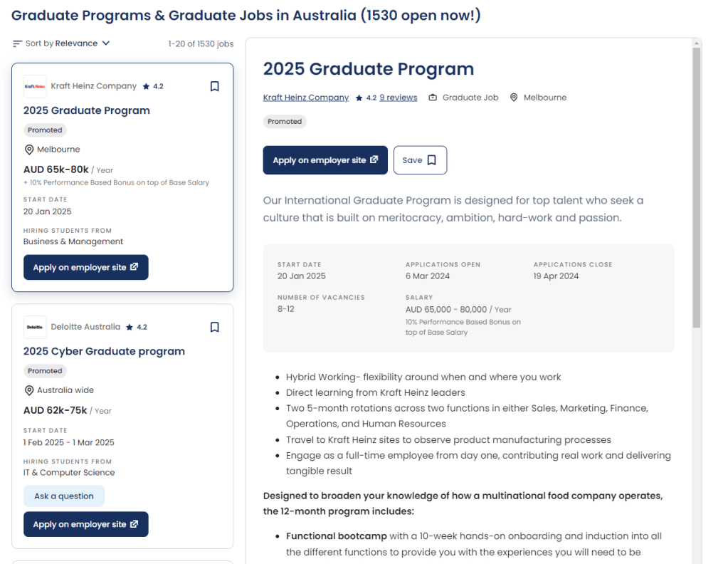Click the Australia wide location pin
Screen dimensions: 728x564
point(29,390)
